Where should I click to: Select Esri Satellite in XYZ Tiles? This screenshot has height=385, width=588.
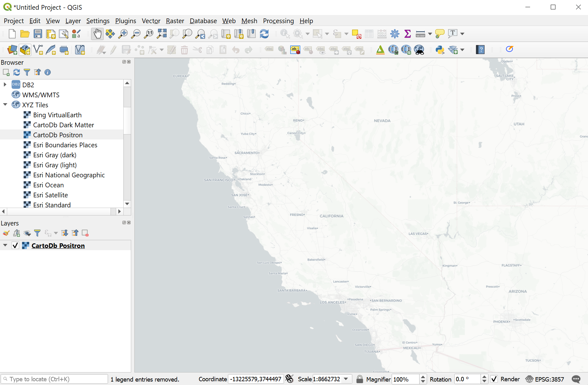(x=50, y=195)
